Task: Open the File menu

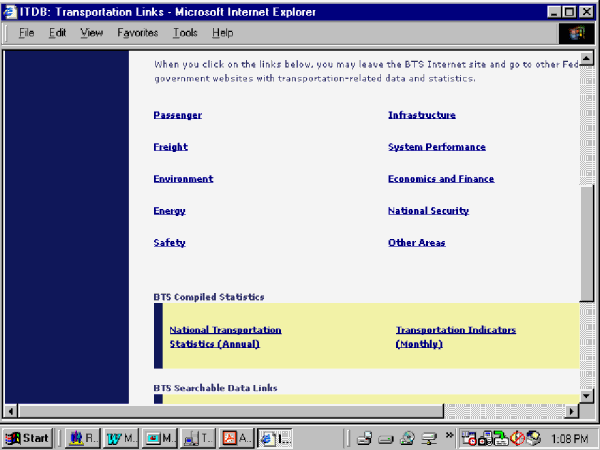Action: [26, 33]
